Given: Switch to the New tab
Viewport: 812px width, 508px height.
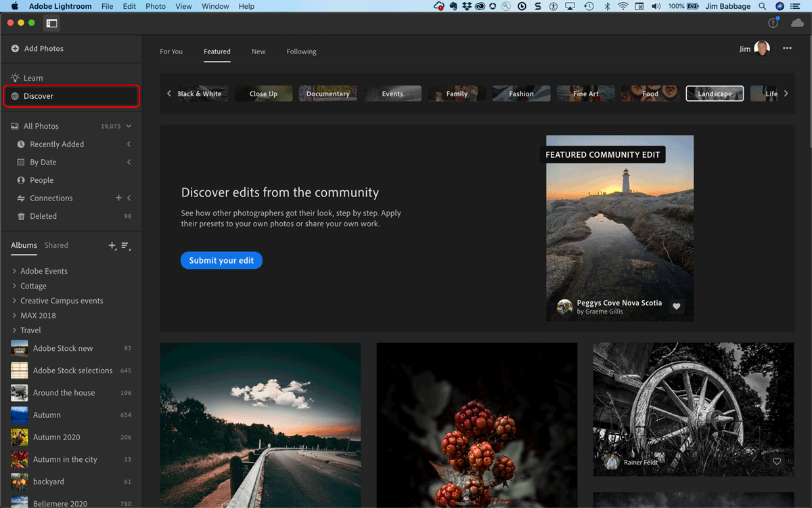Looking at the screenshot, I should [x=258, y=51].
